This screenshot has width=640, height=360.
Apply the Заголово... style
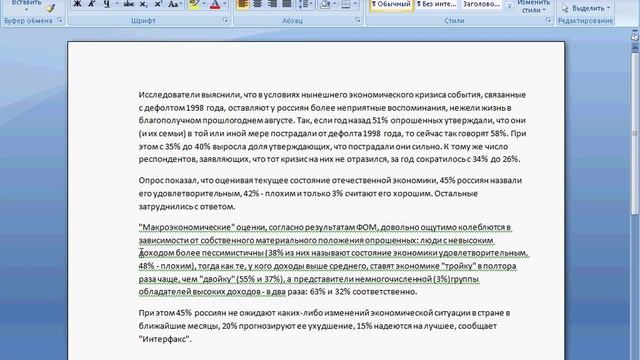(482, 4)
